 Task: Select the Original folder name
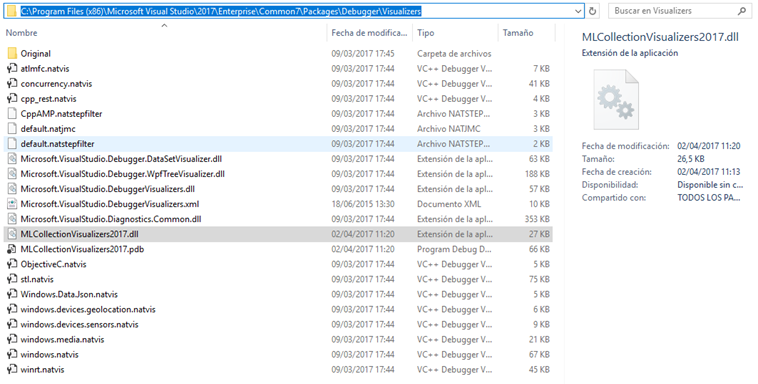[35, 54]
